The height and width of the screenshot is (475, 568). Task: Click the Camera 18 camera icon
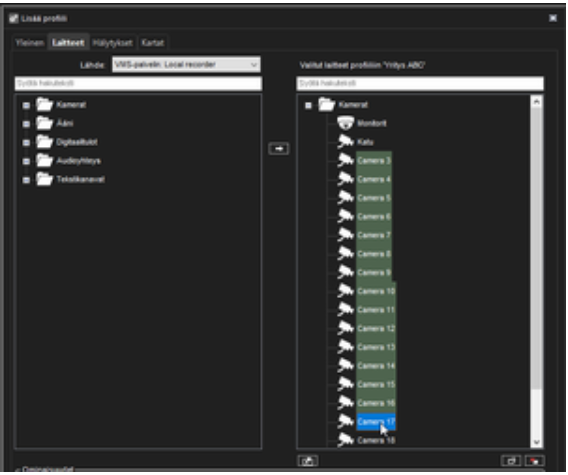(x=346, y=440)
